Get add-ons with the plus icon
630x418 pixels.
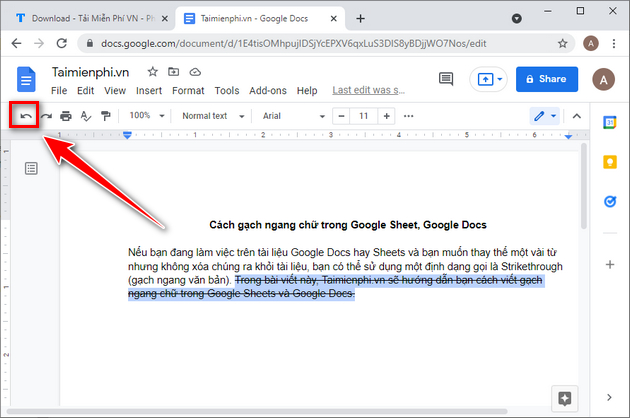pyautogui.click(x=610, y=264)
